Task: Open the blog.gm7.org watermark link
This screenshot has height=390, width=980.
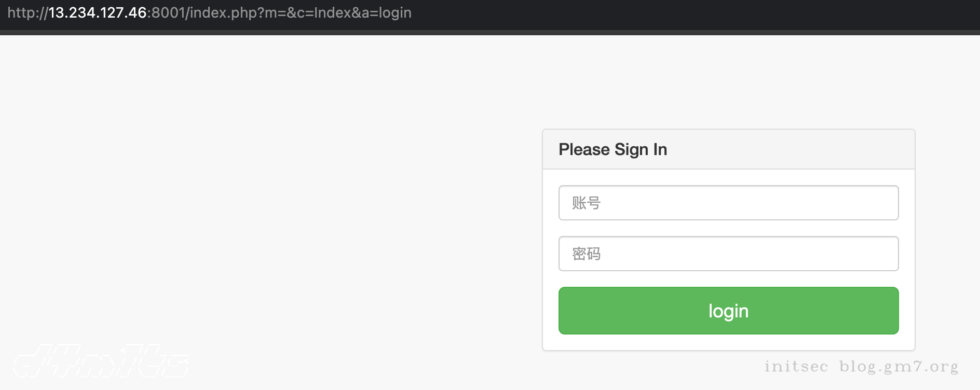Action: 899,367
